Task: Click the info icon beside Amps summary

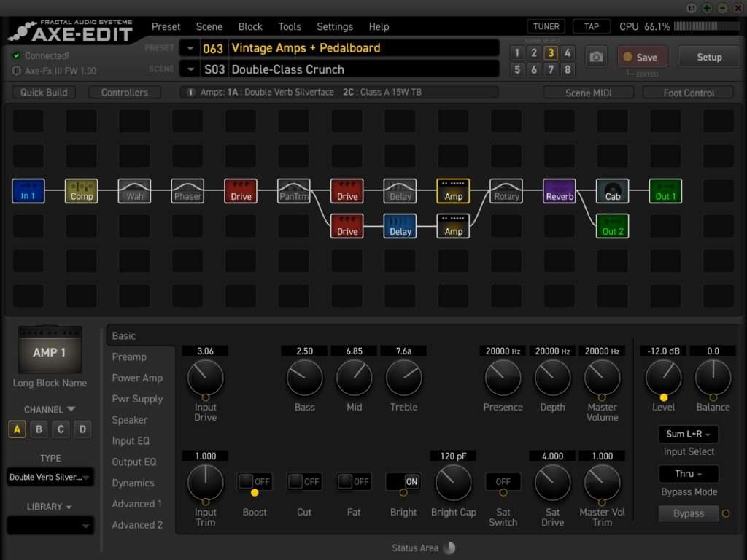Action: click(x=190, y=93)
